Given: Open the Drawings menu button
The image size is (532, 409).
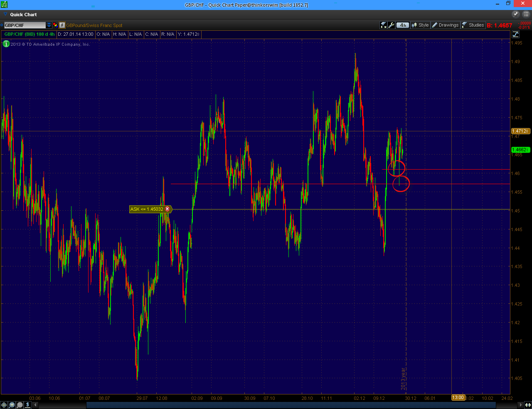Looking at the screenshot, I should tap(445, 25).
